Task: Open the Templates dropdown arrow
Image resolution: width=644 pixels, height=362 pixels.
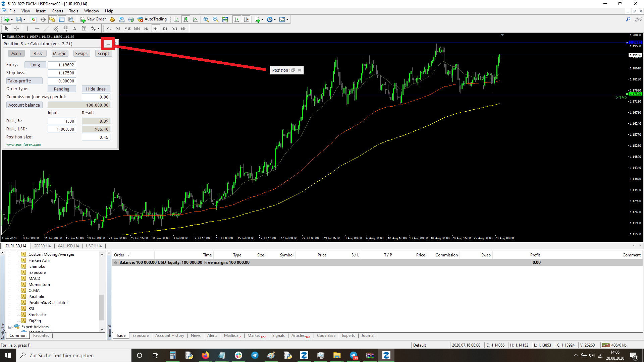Action: pos(287,20)
